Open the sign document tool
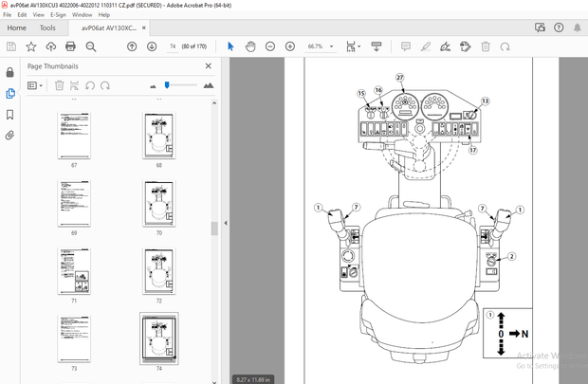The image size is (588, 384). pyautogui.click(x=446, y=46)
